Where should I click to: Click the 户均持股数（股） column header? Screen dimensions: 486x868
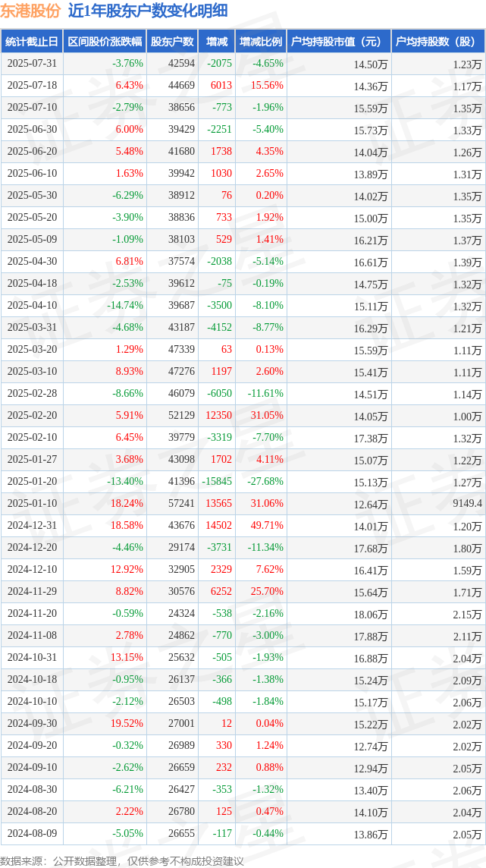438,42
